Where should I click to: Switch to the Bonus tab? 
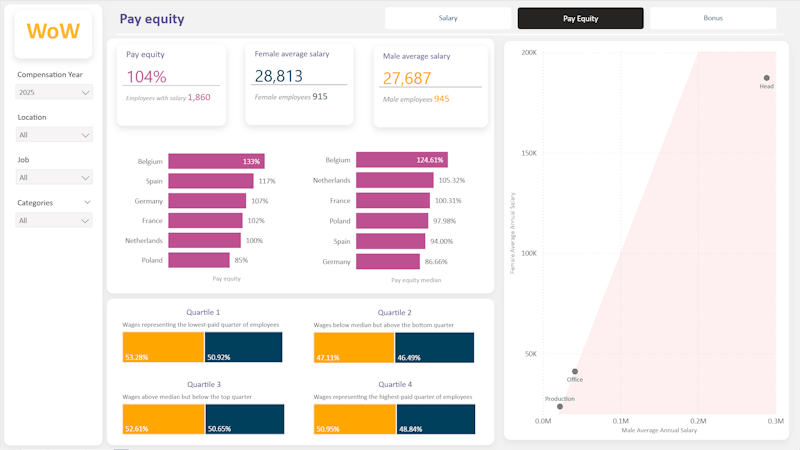coord(713,18)
